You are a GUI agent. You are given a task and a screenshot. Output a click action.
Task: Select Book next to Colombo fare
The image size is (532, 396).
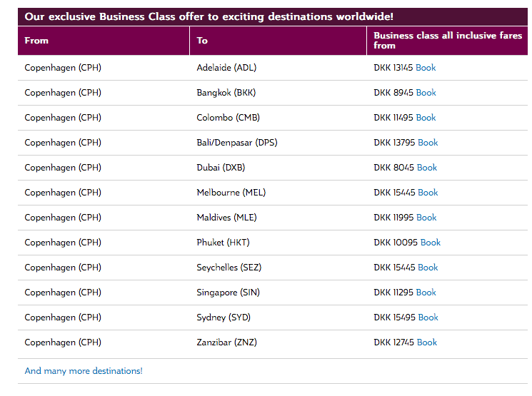click(x=426, y=118)
